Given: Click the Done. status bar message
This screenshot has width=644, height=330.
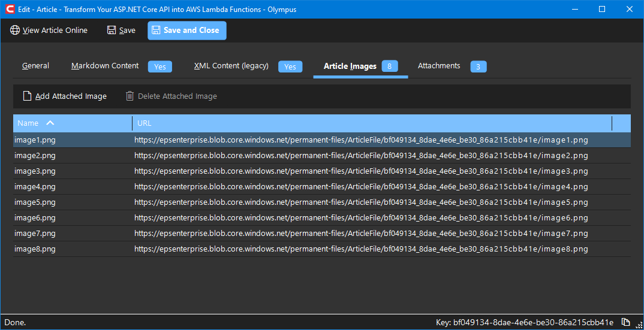Looking at the screenshot, I should (15, 322).
